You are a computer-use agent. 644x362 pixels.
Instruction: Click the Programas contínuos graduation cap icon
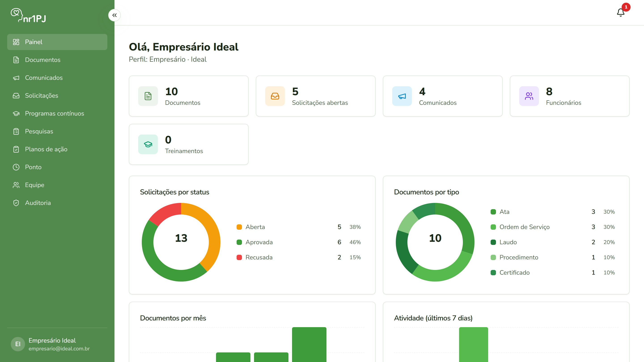point(16,114)
